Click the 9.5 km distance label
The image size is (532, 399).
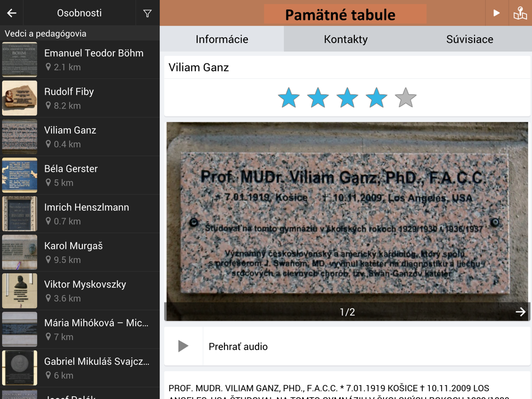point(67,260)
